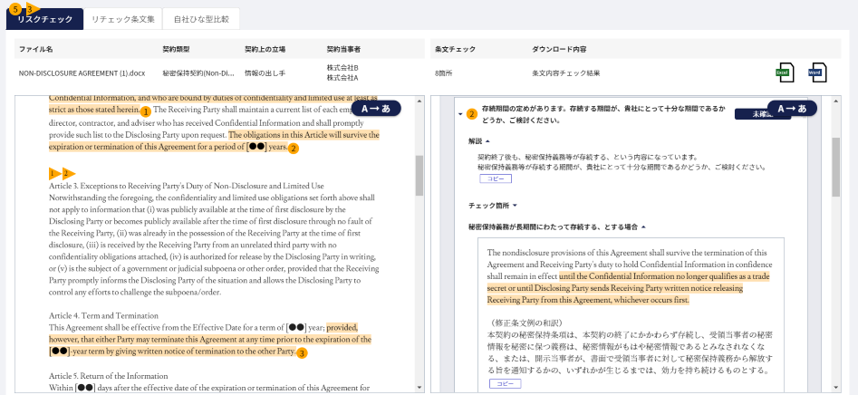This screenshot has width=858, height=395.
Task: Click contract type 秘密保持契約(Non-Di...
Action: click(x=199, y=73)
